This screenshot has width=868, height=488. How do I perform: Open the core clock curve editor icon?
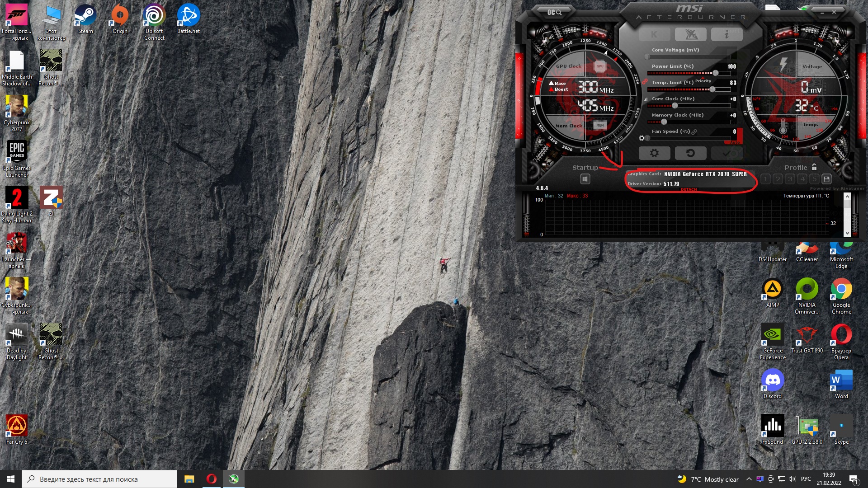tap(646, 99)
